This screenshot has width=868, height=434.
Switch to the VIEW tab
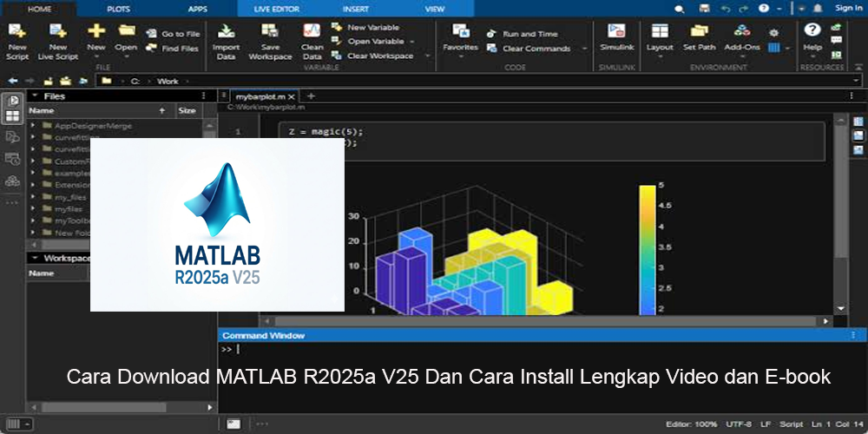[x=435, y=9]
